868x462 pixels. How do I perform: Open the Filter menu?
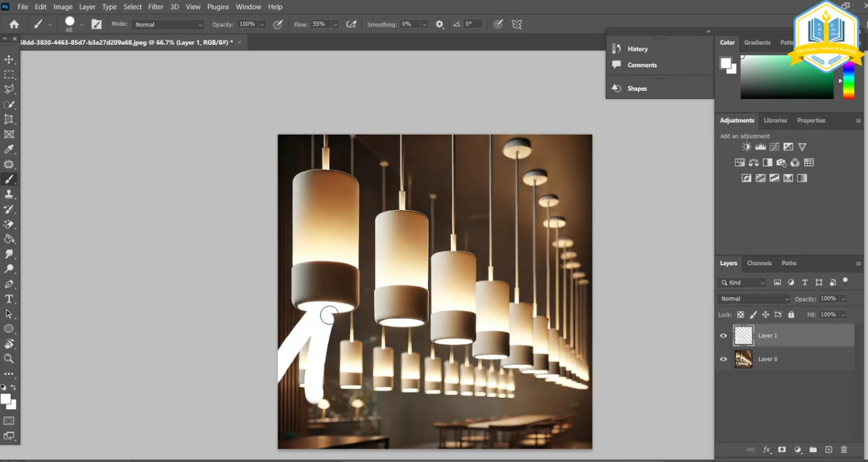click(155, 7)
